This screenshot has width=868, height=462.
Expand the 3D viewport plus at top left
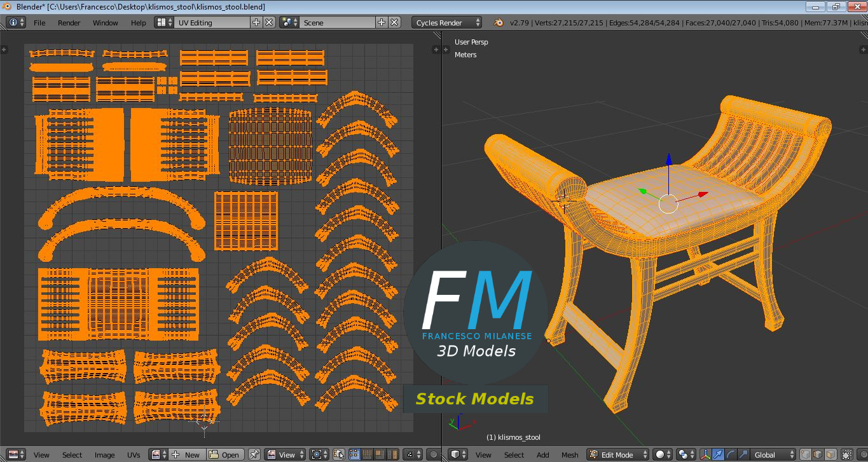click(x=446, y=49)
